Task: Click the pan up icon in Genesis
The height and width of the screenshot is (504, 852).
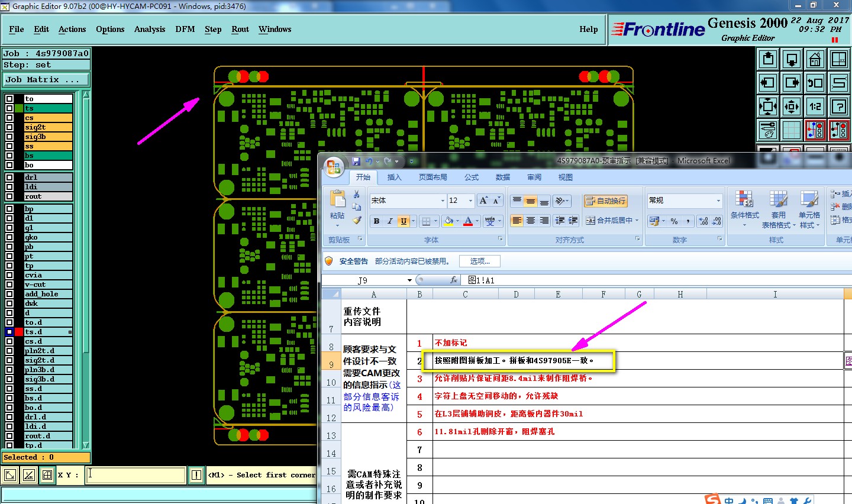Action: (768, 59)
